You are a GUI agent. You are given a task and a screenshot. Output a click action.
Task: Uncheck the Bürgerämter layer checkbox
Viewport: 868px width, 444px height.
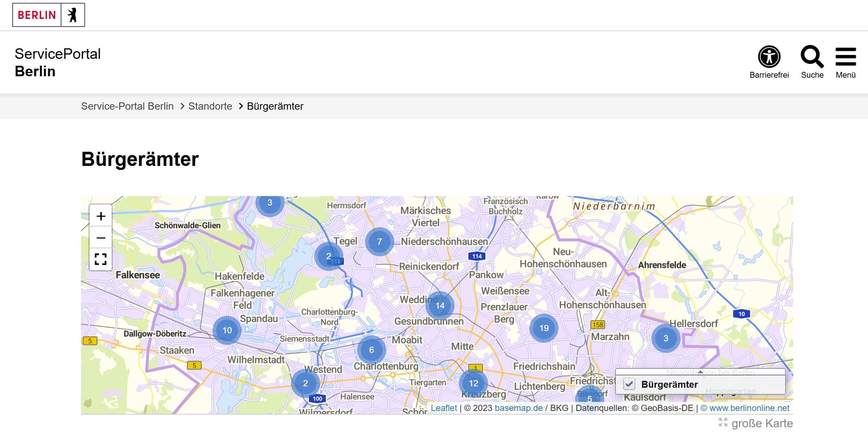pyautogui.click(x=629, y=384)
